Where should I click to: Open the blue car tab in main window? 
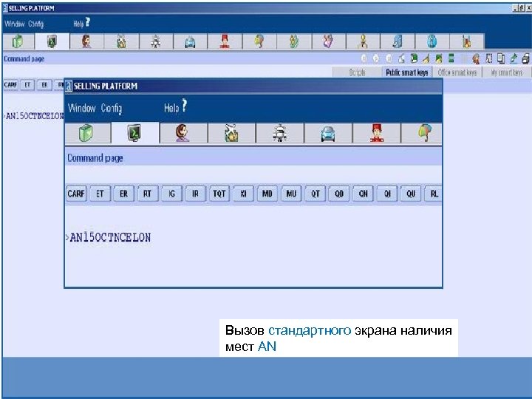click(190, 41)
